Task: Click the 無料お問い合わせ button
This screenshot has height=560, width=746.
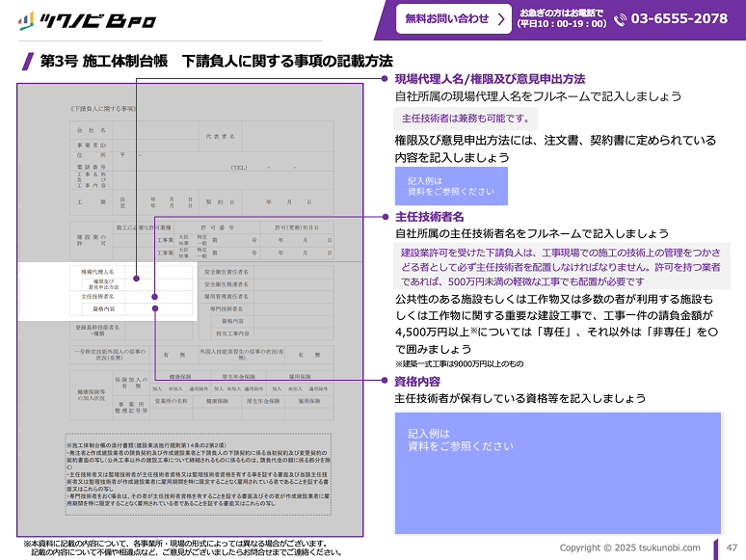Action: click(x=453, y=19)
